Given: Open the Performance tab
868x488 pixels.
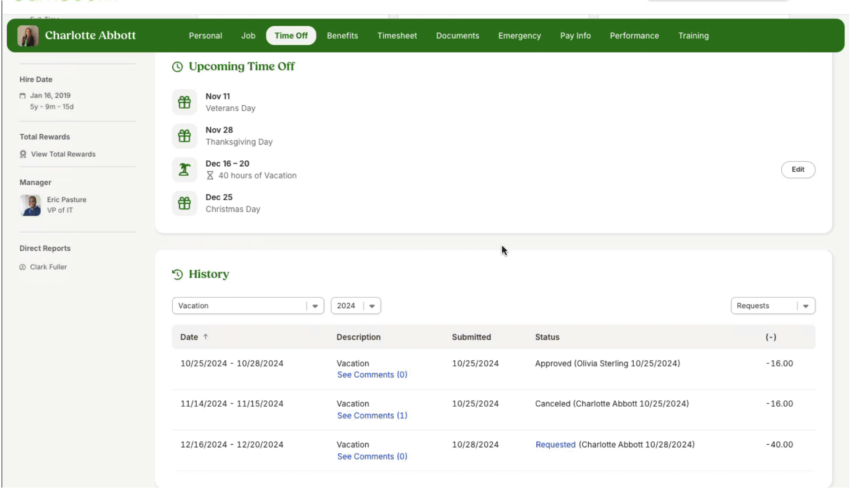Looking at the screenshot, I should (634, 36).
